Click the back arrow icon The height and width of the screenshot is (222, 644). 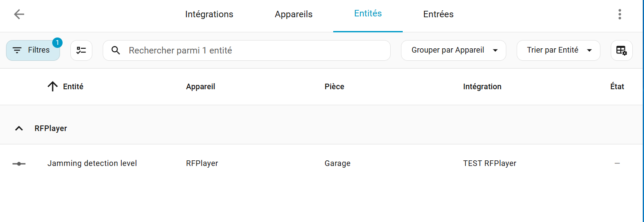(19, 14)
